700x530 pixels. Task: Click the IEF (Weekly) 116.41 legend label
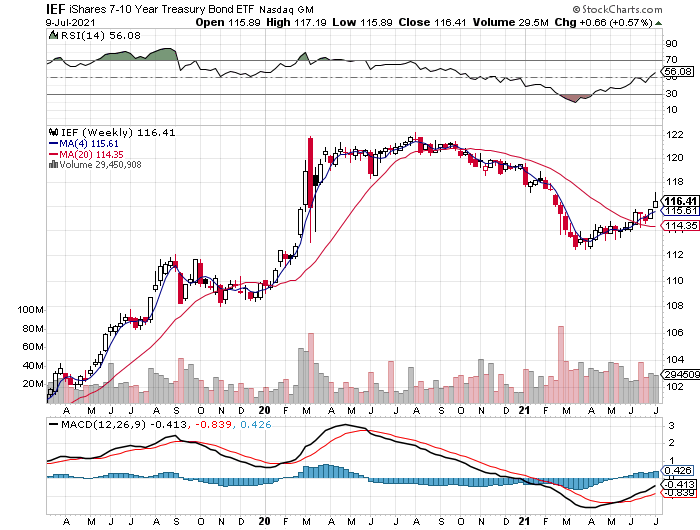point(118,133)
